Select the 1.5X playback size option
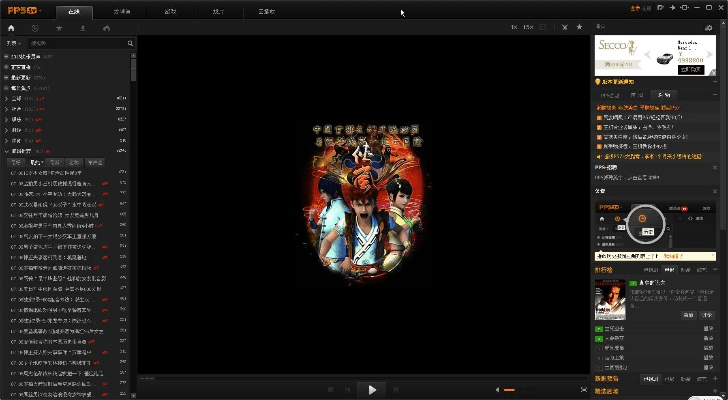728x400 pixels. [528, 27]
